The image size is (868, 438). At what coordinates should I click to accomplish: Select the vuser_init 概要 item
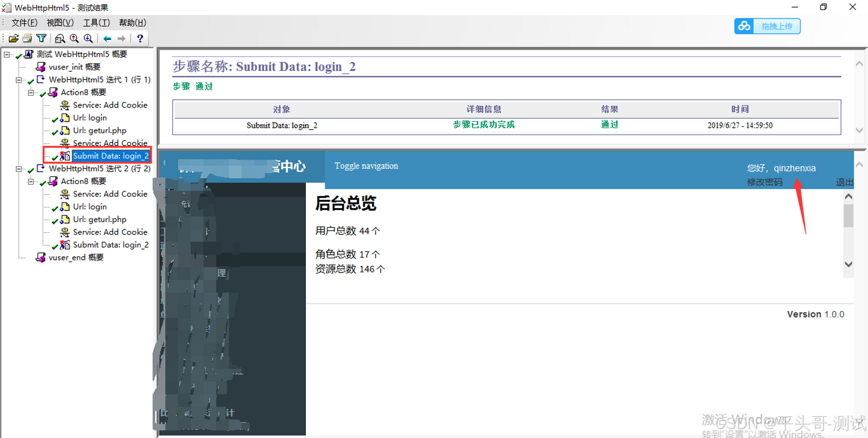(74, 67)
